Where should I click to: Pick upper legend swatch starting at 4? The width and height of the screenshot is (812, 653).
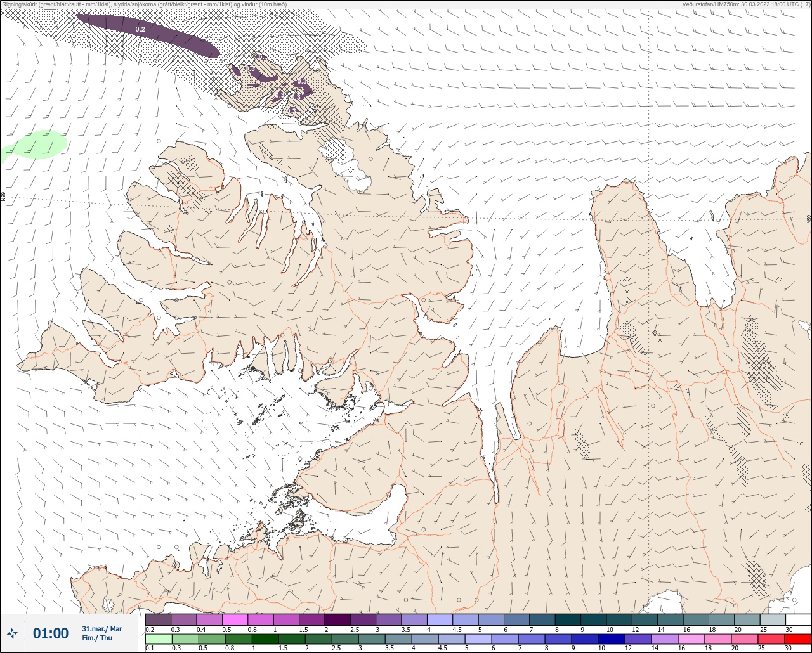click(x=440, y=619)
